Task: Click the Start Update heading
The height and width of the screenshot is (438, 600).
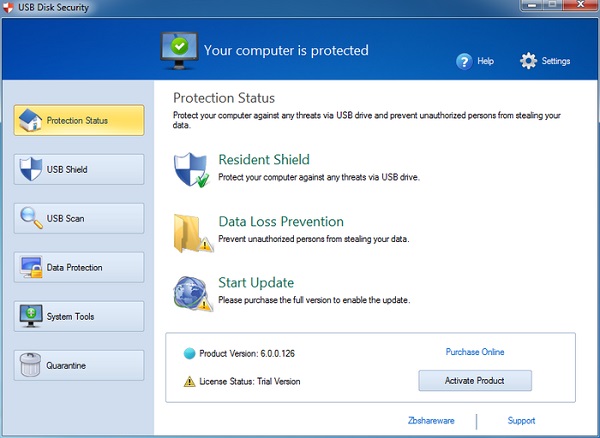Action: point(256,283)
